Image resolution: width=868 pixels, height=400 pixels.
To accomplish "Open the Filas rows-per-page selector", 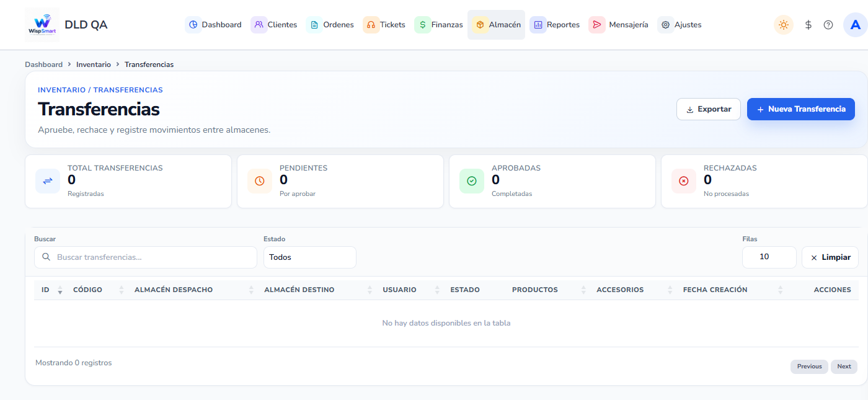I will 769,257.
